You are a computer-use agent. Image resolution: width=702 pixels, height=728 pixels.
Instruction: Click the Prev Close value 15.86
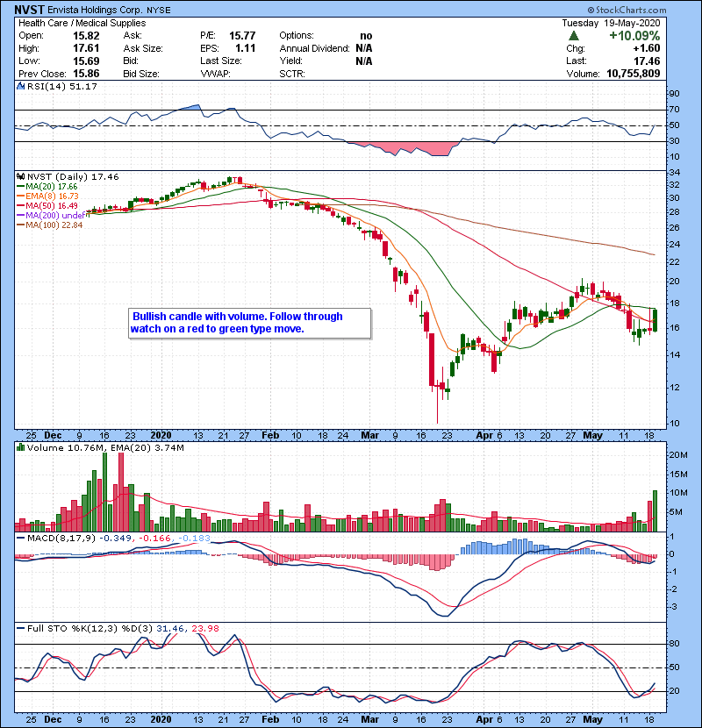pyautogui.click(x=86, y=74)
